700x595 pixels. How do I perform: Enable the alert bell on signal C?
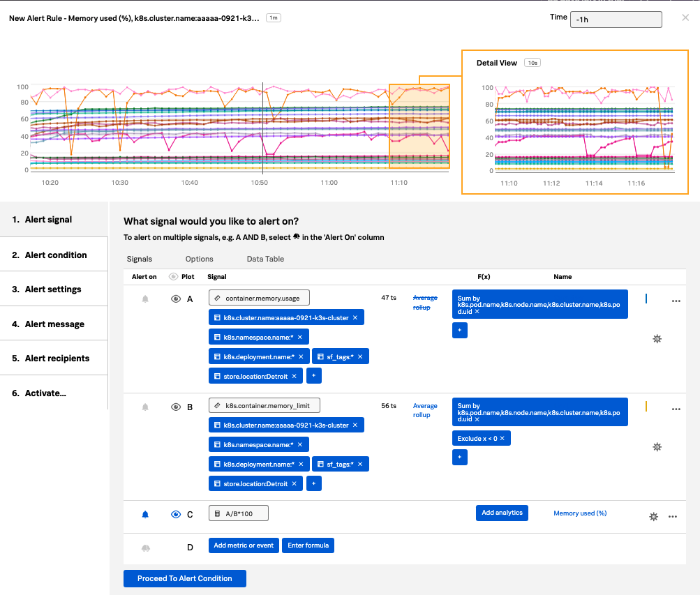click(146, 515)
